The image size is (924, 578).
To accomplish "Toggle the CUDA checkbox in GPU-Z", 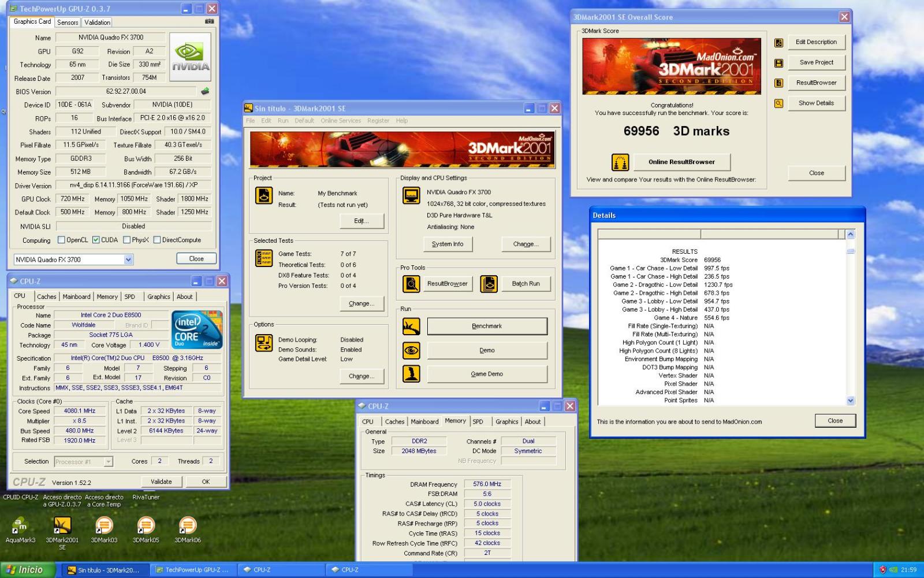I will [x=96, y=240].
